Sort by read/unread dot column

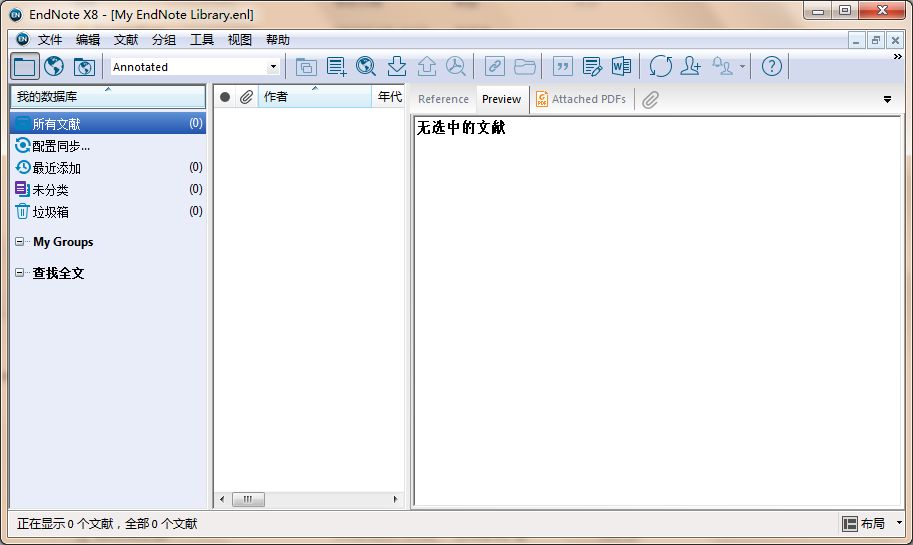click(225, 97)
